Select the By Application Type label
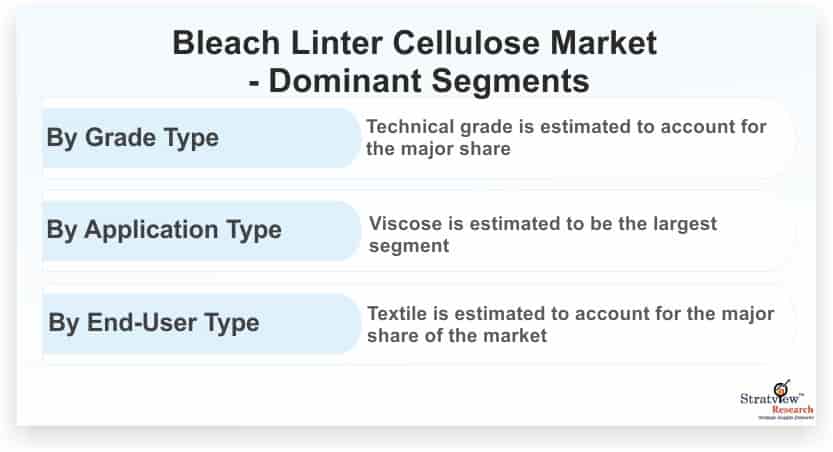The width and height of the screenshot is (833, 452). 163,230
